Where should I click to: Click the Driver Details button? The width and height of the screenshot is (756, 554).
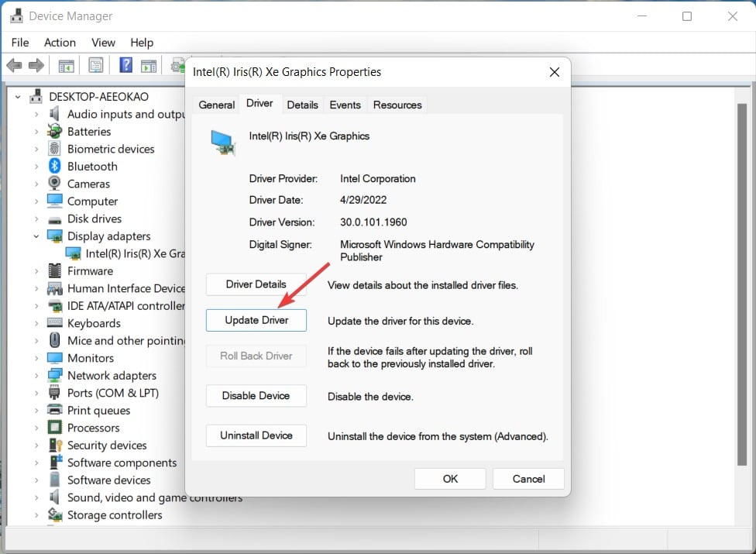click(x=256, y=284)
